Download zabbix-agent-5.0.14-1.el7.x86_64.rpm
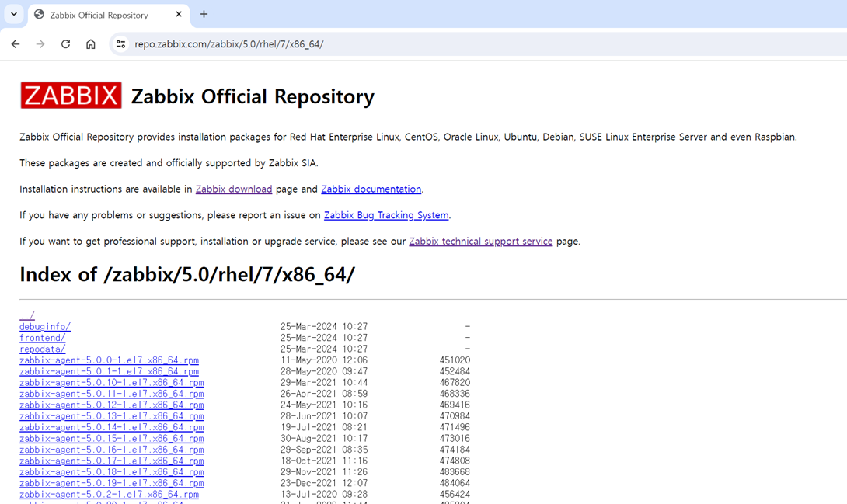This screenshot has width=847, height=504. 112,427
